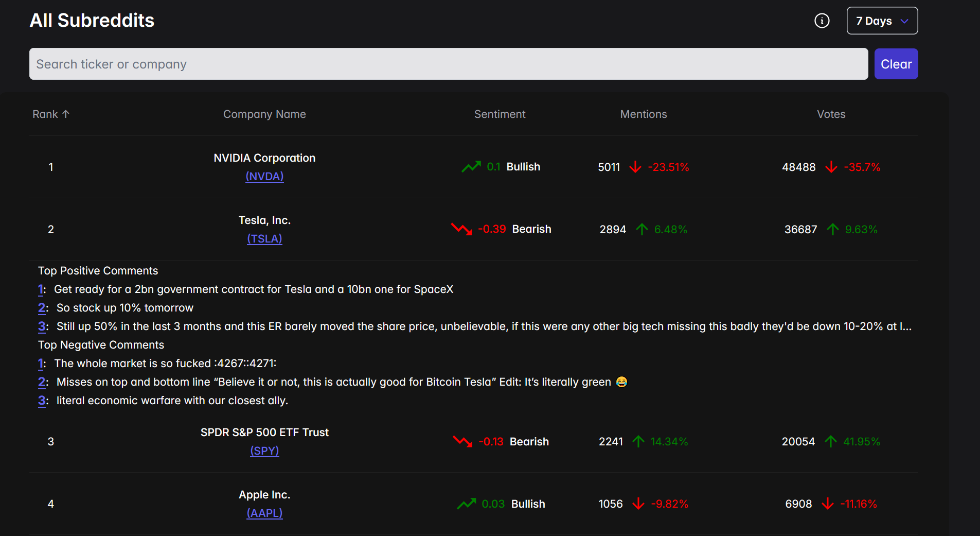Viewport: 980px width, 536px height.
Task: Click Tesla bearish trend-down icon
Action: point(461,229)
